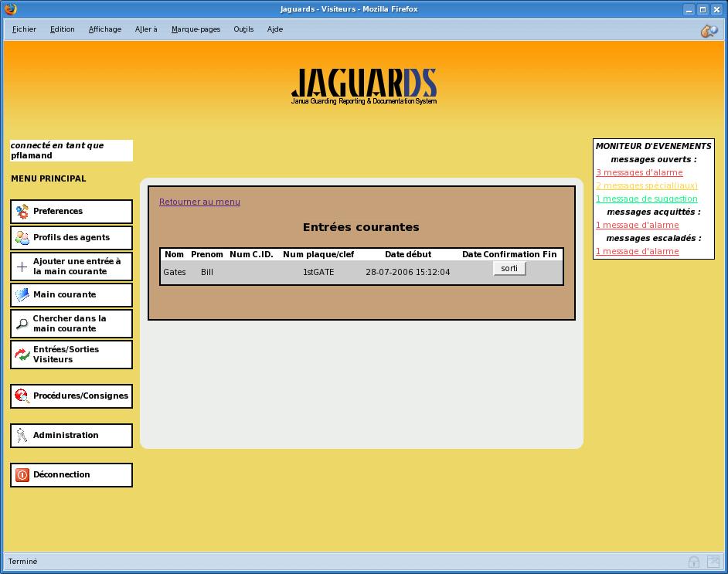This screenshot has width=728, height=574.
Task: Open the Marque-pages menu
Action: tap(196, 29)
